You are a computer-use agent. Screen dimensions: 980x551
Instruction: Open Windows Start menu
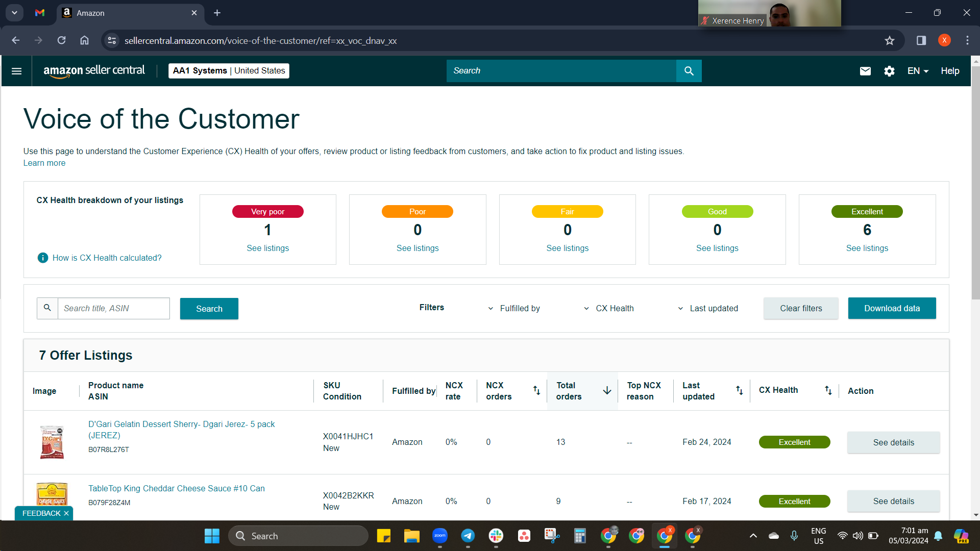[x=212, y=536]
